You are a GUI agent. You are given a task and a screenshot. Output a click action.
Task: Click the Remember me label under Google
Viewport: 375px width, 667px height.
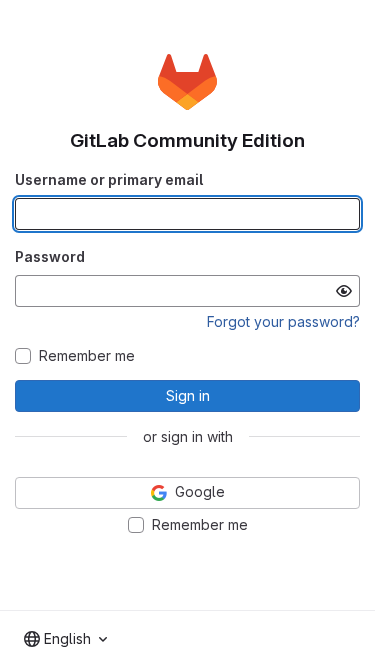[200, 525]
